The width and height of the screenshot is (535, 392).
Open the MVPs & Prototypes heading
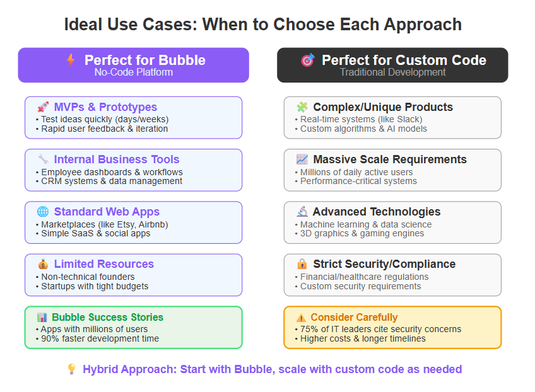point(105,107)
